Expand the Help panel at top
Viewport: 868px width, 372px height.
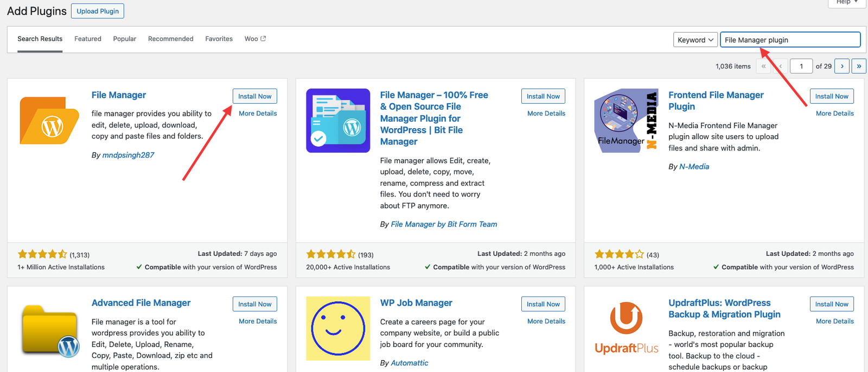pyautogui.click(x=847, y=2)
